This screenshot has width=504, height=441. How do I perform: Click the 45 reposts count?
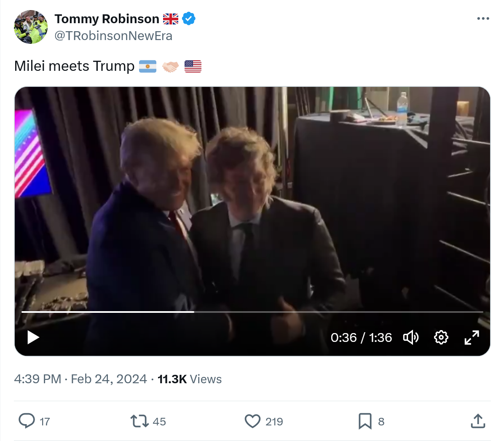click(159, 422)
